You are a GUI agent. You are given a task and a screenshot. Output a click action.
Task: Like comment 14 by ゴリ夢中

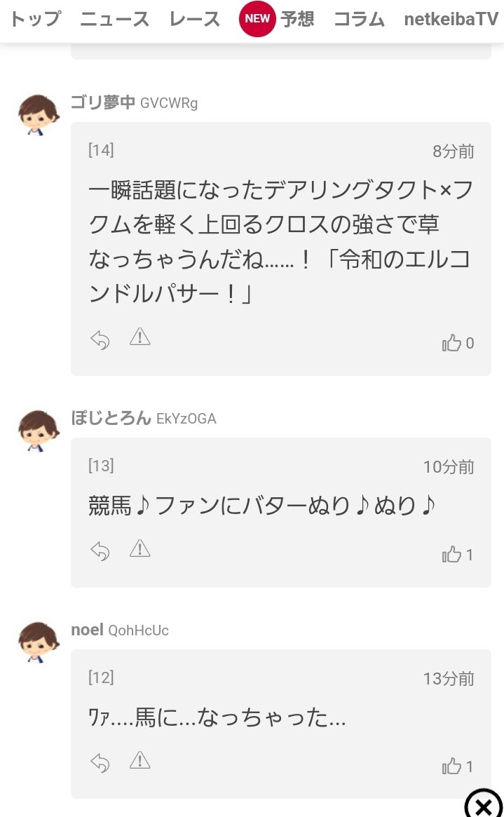(452, 343)
